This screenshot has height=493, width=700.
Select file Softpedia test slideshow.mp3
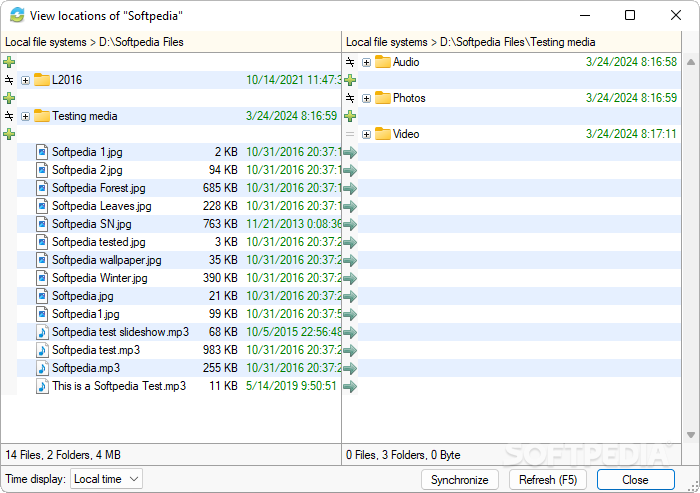121,332
